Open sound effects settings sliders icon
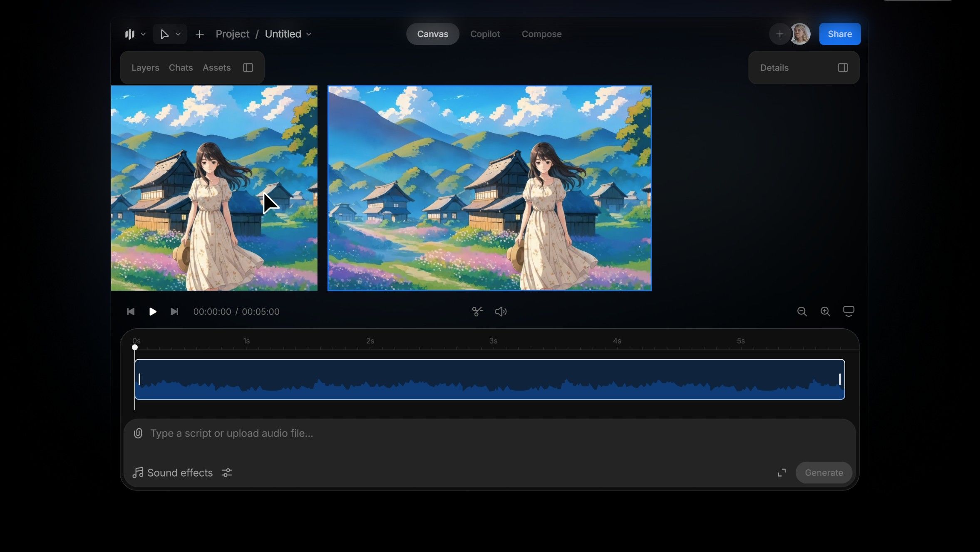Screen dimensions: 980x552 [x=227, y=472]
